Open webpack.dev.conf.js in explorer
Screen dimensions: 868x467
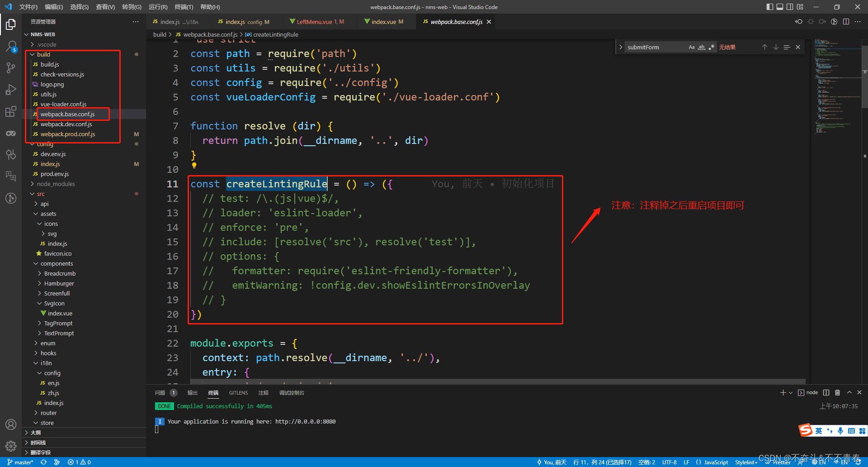point(66,124)
